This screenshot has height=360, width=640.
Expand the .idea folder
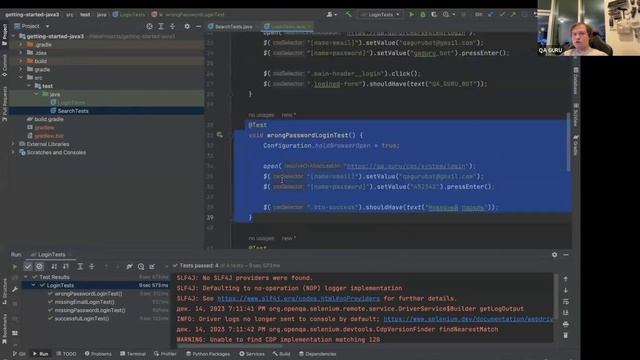[21, 53]
